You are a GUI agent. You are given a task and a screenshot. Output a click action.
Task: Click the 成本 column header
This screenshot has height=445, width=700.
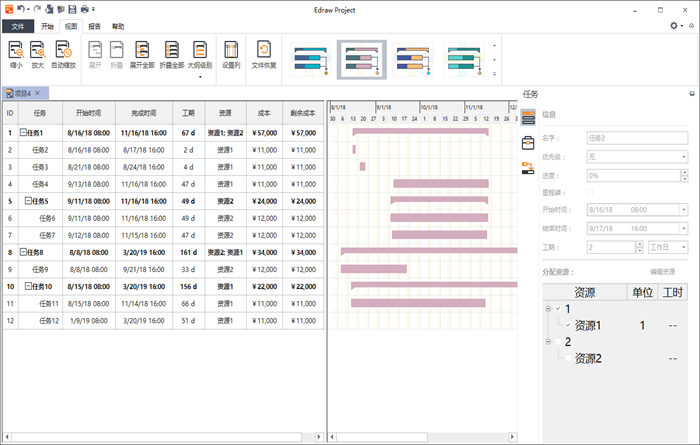coord(264,113)
